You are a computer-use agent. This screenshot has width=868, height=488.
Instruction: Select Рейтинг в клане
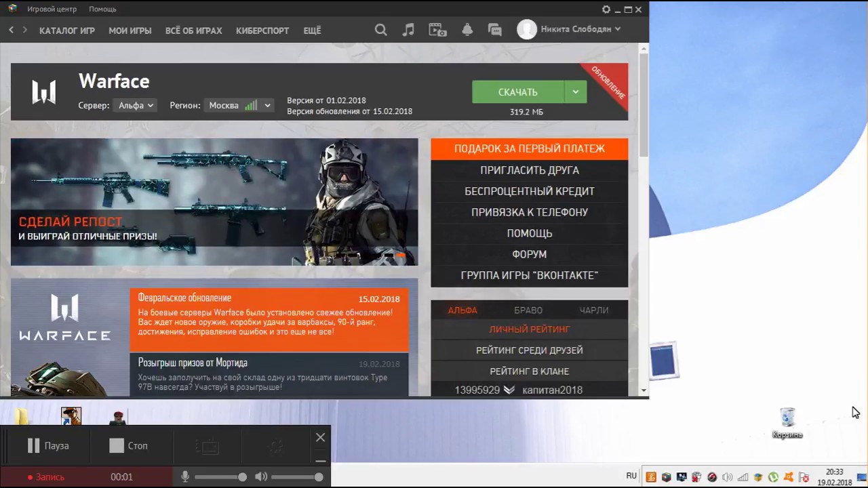click(x=530, y=371)
